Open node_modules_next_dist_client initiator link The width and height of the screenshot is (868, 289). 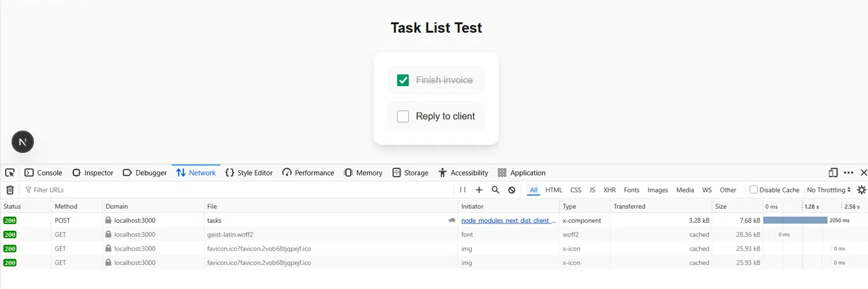tap(509, 220)
